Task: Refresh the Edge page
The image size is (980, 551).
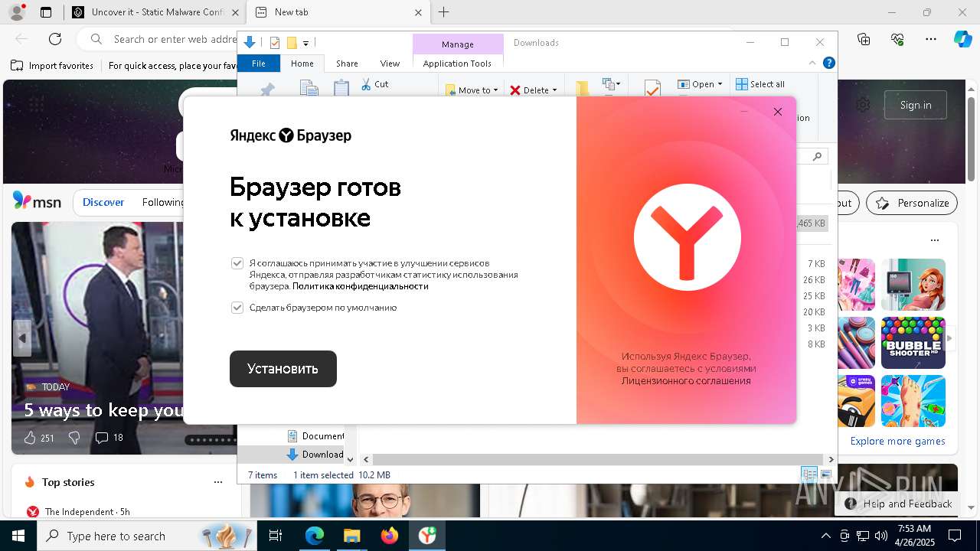Action: pos(55,39)
